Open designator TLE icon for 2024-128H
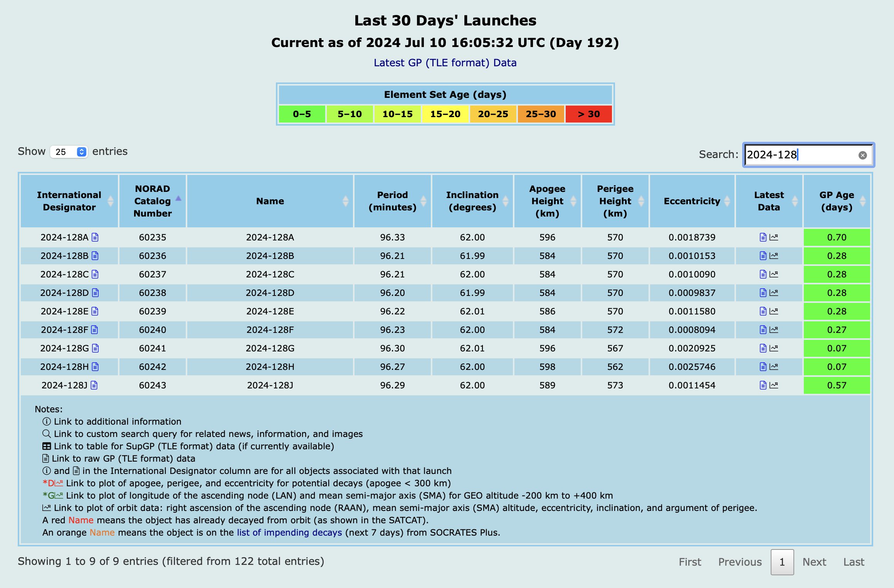 96,367
